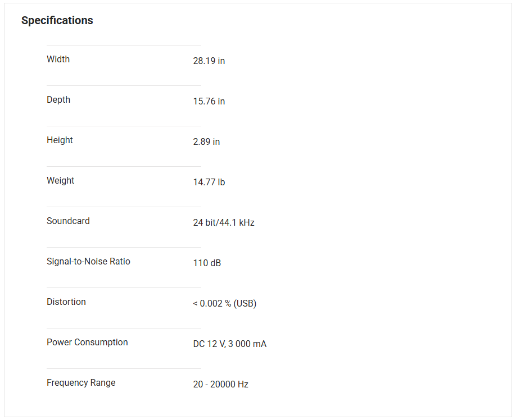Click the DC 12 V voltage text
The image size is (516, 420).
(x=209, y=344)
